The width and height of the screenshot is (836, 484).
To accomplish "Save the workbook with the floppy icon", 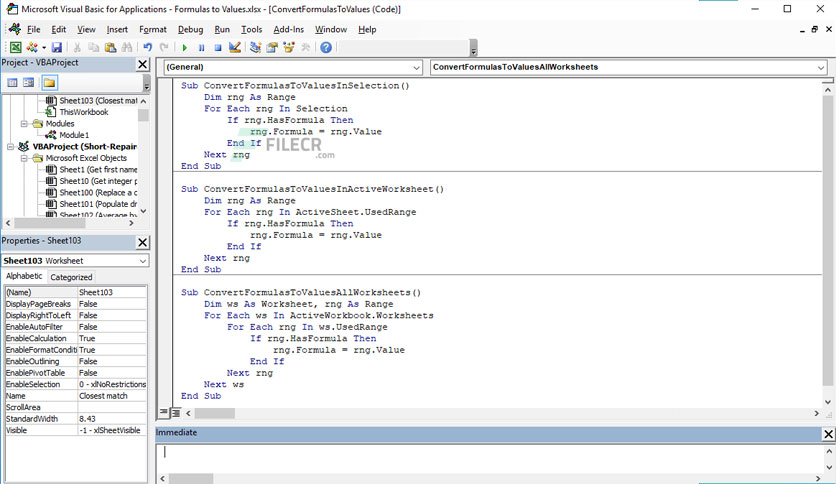I will pyautogui.click(x=57, y=47).
